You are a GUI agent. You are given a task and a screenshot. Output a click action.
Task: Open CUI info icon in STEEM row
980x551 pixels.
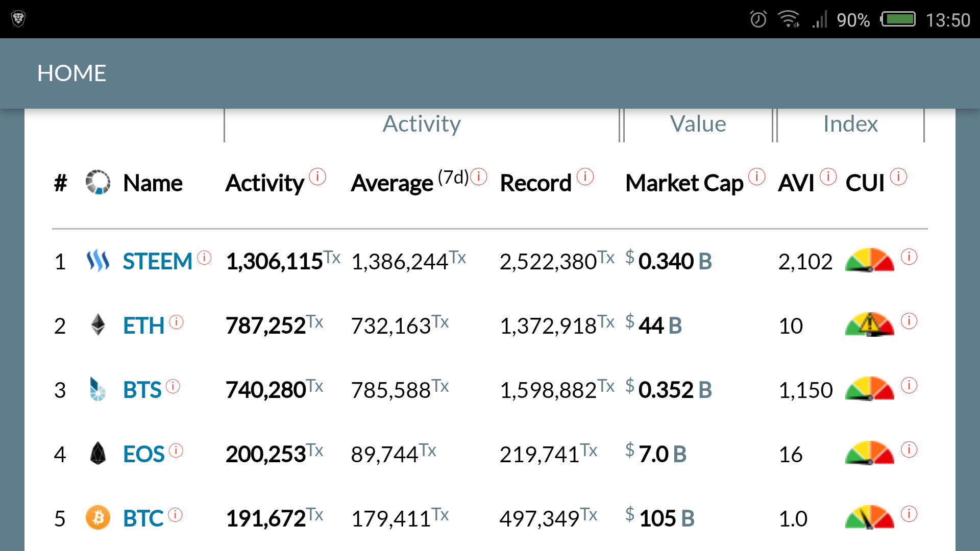click(x=909, y=257)
